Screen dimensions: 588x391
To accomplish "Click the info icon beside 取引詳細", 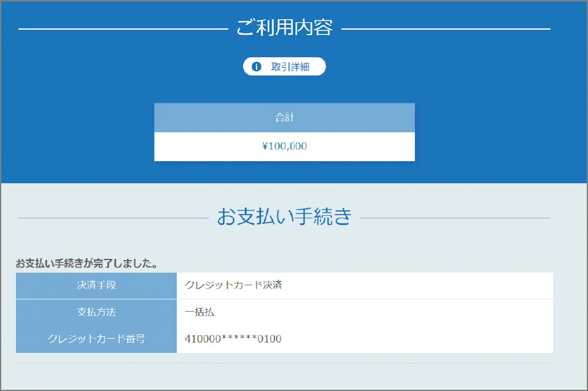I will tap(256, 67).
